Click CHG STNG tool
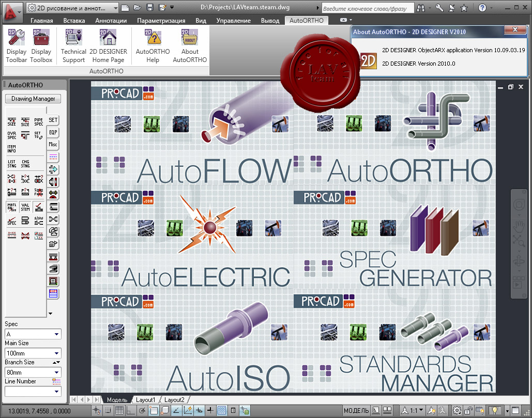532x418 pixels. tap(25, 164)
